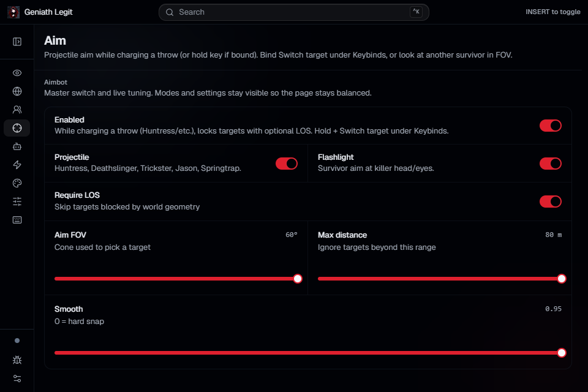The image size is (588, 392).
Task: Click the Smooth slider handle
Action: point(562,353)
